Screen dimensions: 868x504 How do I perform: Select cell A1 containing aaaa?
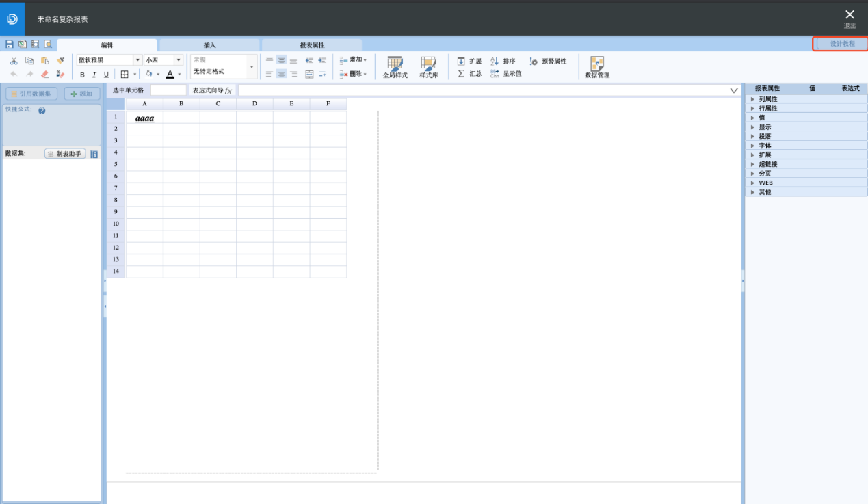pos(144,118)
